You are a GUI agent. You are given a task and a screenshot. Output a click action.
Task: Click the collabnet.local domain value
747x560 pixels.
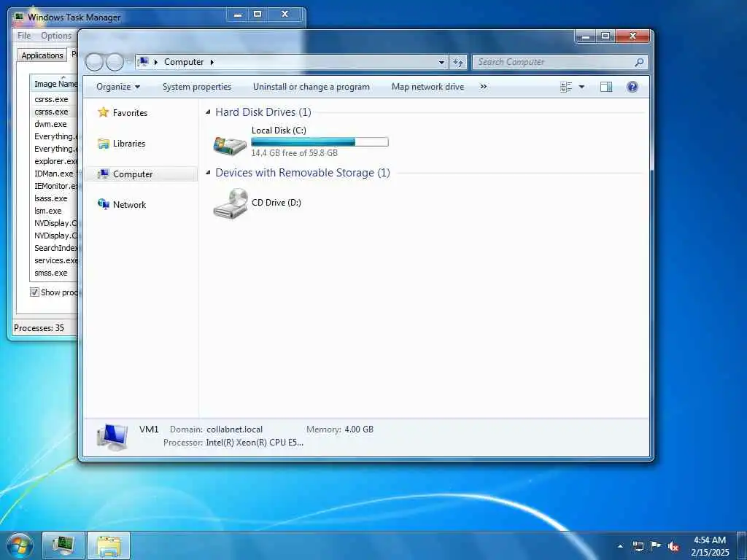(x=234, y=429)
